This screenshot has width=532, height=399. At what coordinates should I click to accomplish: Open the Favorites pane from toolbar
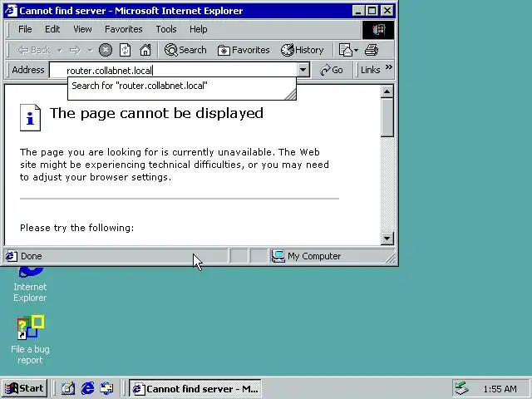(x=244, y=50)
